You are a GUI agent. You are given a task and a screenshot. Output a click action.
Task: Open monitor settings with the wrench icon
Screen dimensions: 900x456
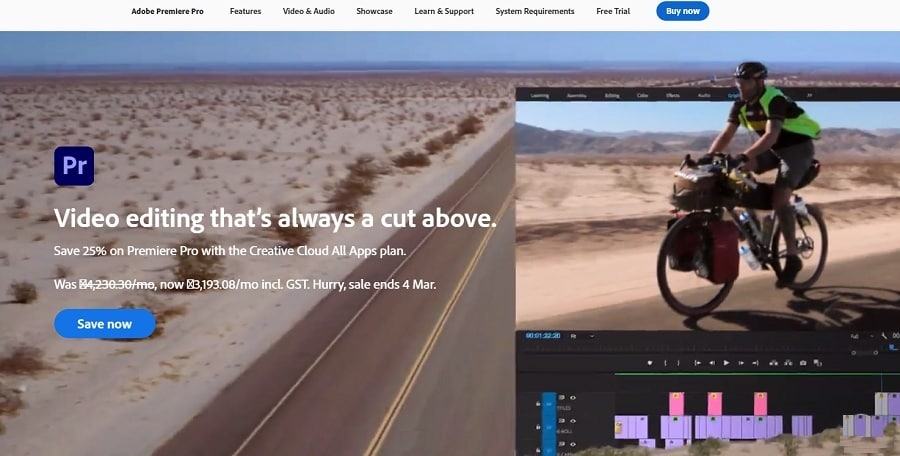pos(884,336)
